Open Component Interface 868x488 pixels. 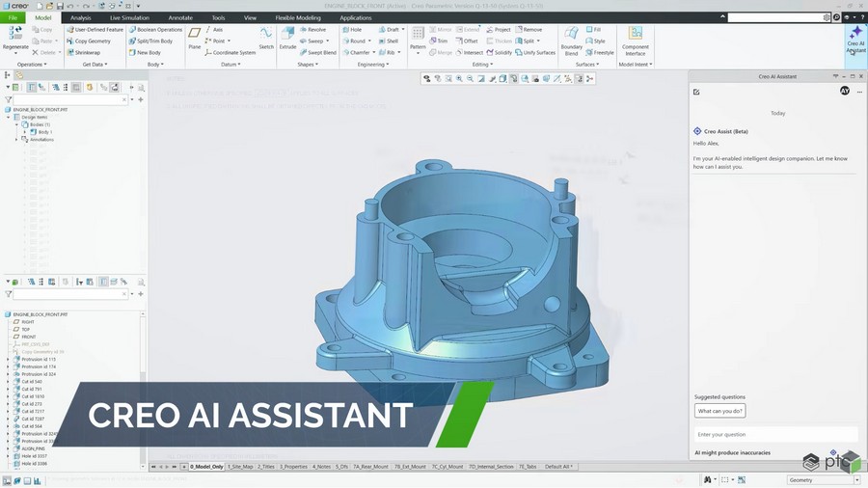tap(635, 41)
